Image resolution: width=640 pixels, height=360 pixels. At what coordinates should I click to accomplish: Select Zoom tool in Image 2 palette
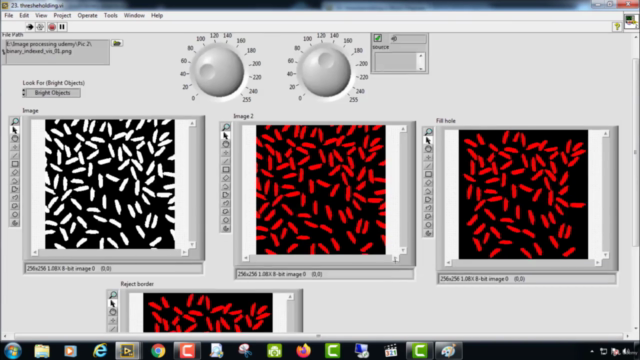226,127
